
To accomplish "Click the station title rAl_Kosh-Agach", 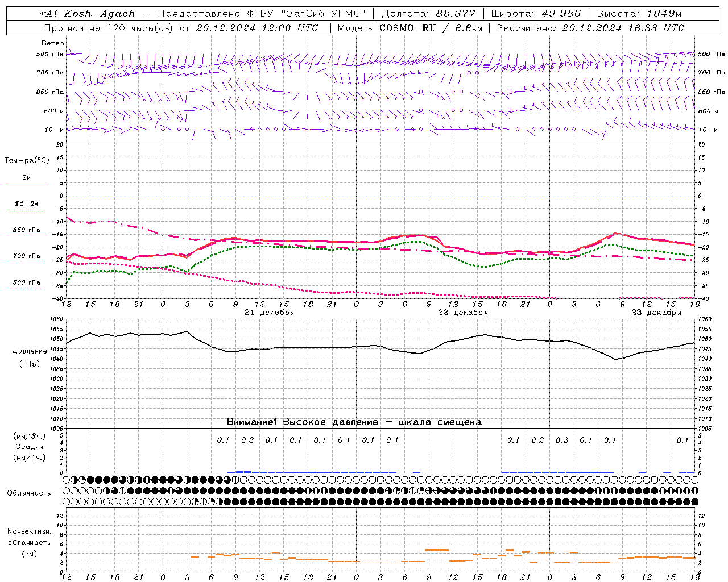I will (88, 14).
